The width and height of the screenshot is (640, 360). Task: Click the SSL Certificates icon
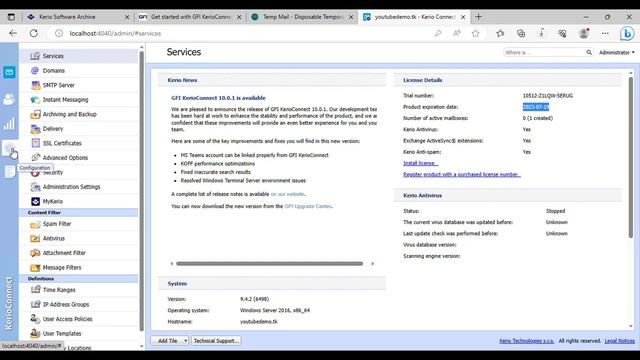coord(36,143)
